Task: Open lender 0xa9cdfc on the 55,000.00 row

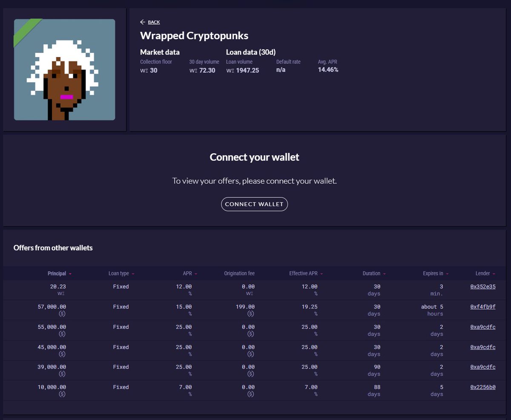Action: tap(483, 327)
